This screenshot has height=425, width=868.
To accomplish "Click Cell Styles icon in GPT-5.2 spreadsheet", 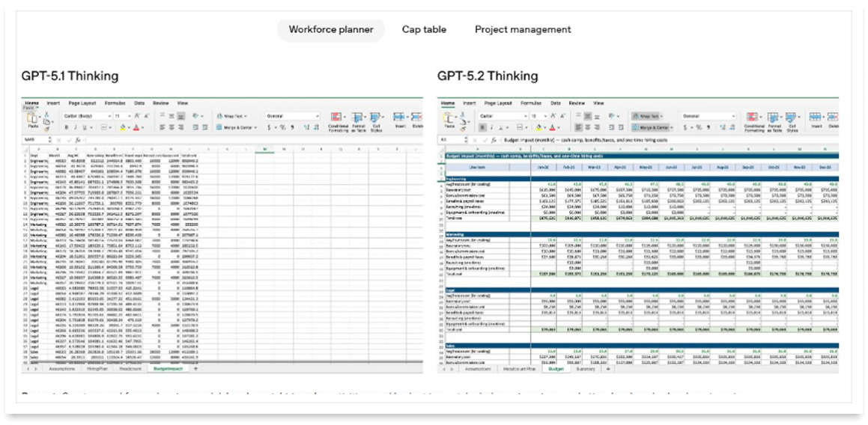I will pyautogui.click(x=791, y=117).
